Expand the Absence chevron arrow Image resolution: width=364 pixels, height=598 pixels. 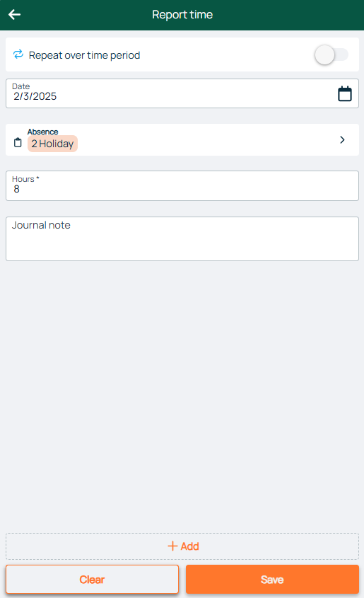(342, 140)
